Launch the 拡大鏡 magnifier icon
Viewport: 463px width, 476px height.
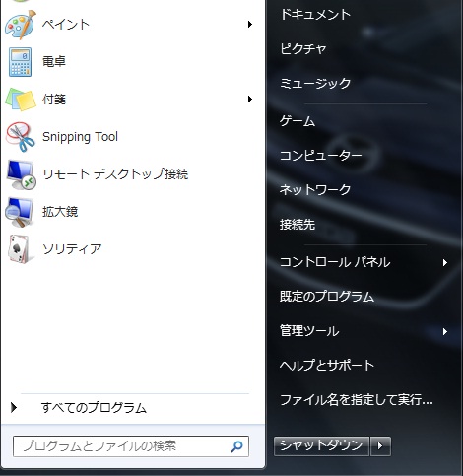click(20, 212)
